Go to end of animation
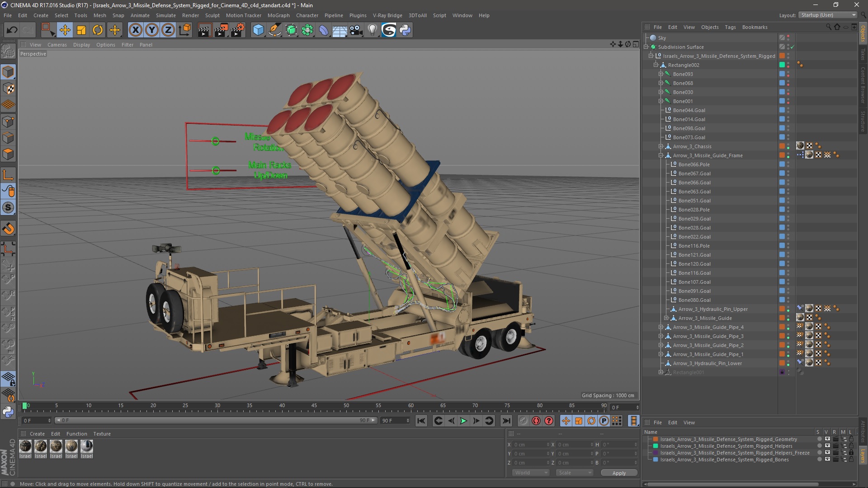Viewport: 868px width, 488px height. [x=506, y=421]
